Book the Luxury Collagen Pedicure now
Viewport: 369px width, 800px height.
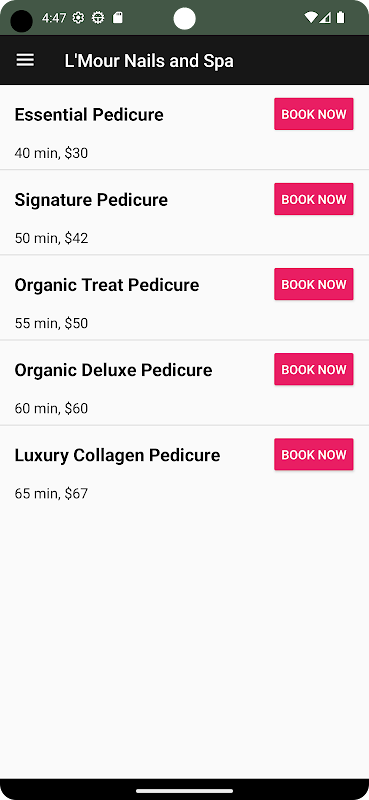(314, 455)
